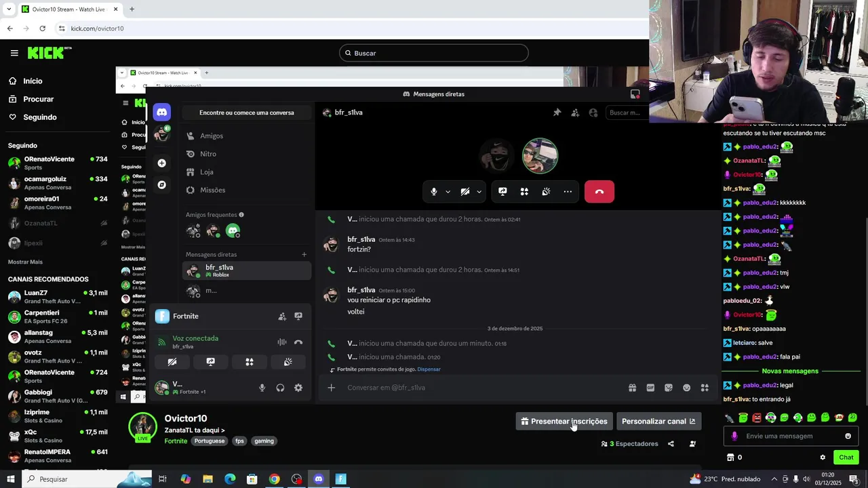Open Chrome from the Windows taskbar
868x488 pixels.
pyautogui.click(x=274, y=479)
